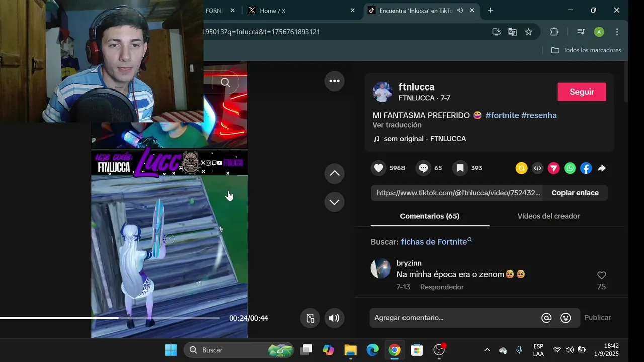
Task: Bookmark page with star icon
Action: [528, 32]
